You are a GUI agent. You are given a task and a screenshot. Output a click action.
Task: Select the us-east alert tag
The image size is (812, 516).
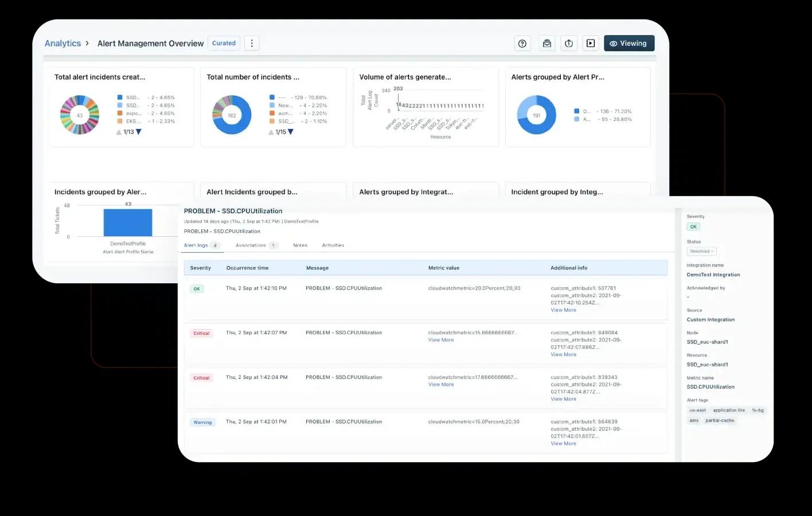697,410
